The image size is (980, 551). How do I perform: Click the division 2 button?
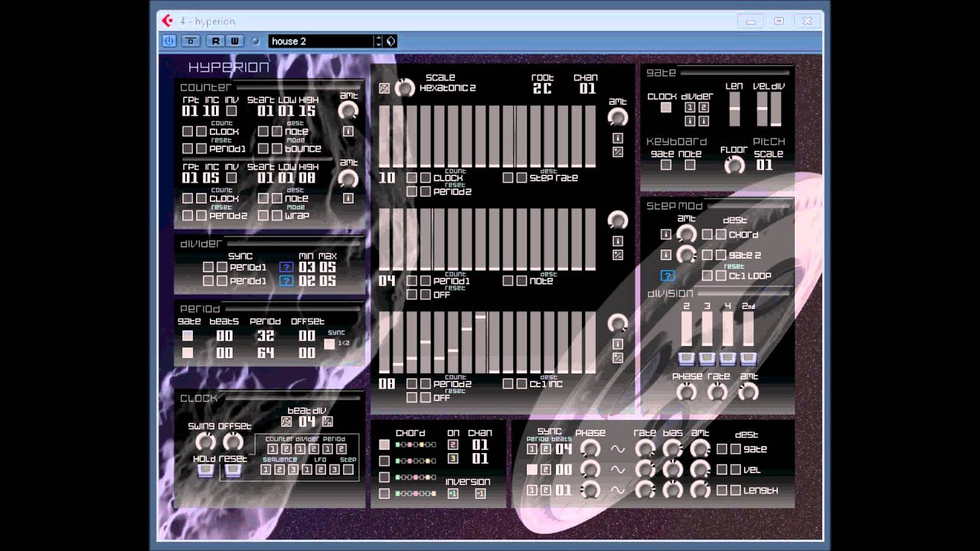coord(686,358)
